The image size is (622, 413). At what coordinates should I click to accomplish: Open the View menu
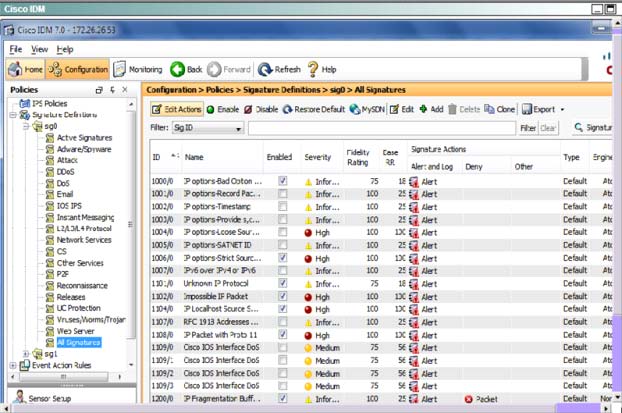click(40, 50)
